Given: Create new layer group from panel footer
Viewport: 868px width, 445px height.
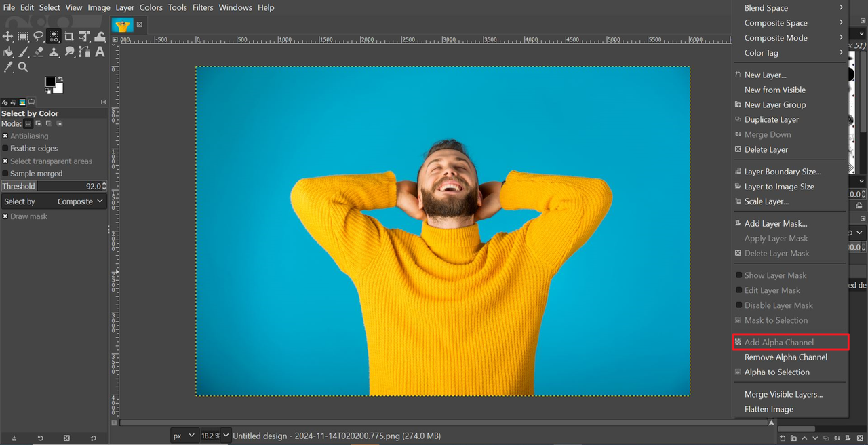Looking at the screenshot, I should point(793,438).
